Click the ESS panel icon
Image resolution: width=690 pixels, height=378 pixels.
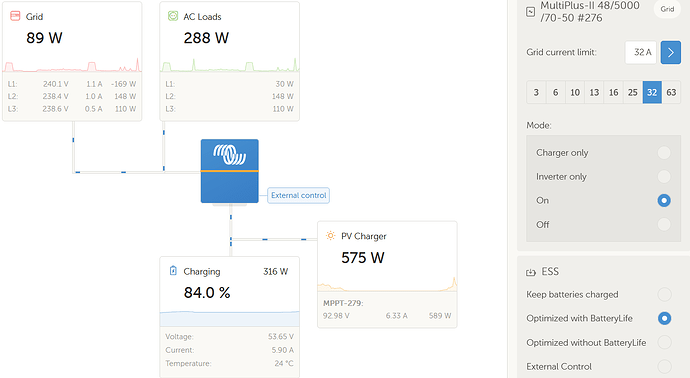point(531,272)
